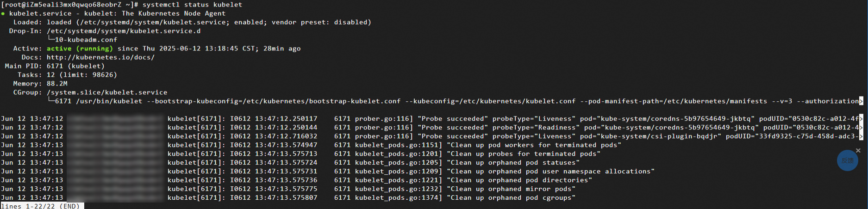The height and width of the screenshot is (209, 868).
Task: Click the green 'active (running)' status text
Action: (x=80, y=49)
